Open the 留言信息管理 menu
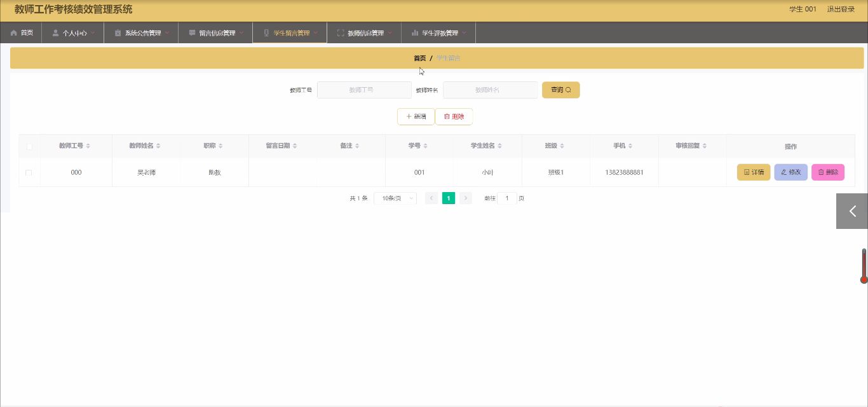Viewport: 868px width, 407px height. (x=215, y=32)
